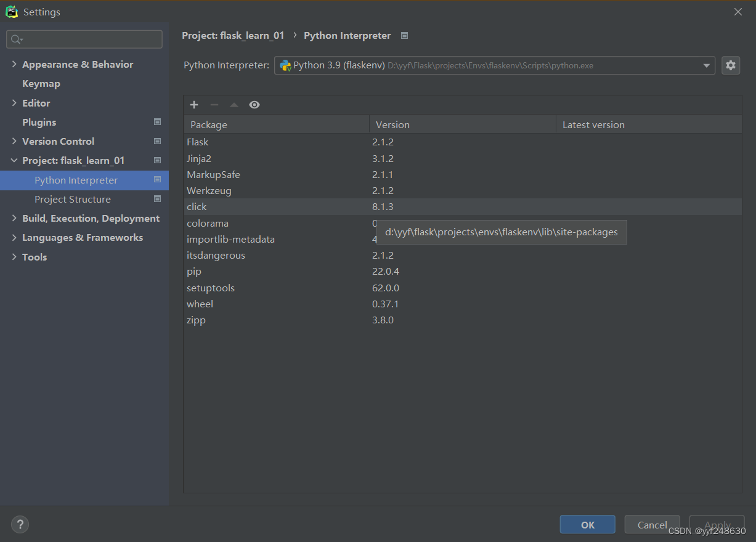Expand Build, Execution, Deployment section
The width and height of the screenshot is (756, 542).
(14, 218)
